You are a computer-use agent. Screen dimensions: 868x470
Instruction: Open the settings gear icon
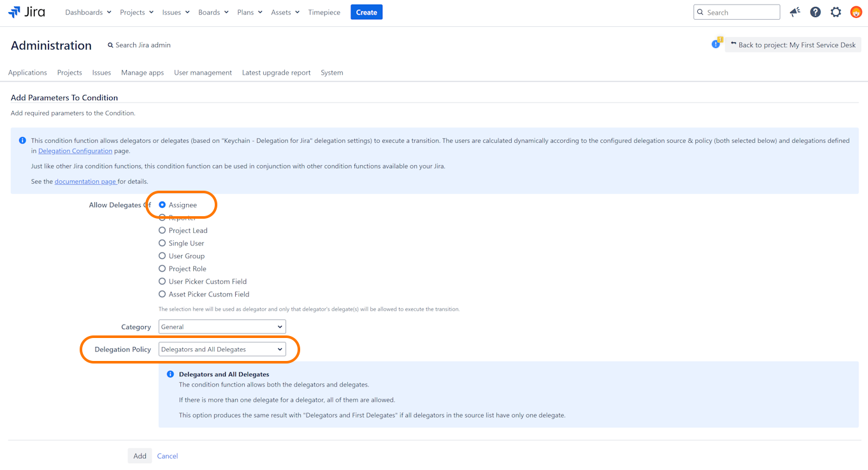pos(835,12)
